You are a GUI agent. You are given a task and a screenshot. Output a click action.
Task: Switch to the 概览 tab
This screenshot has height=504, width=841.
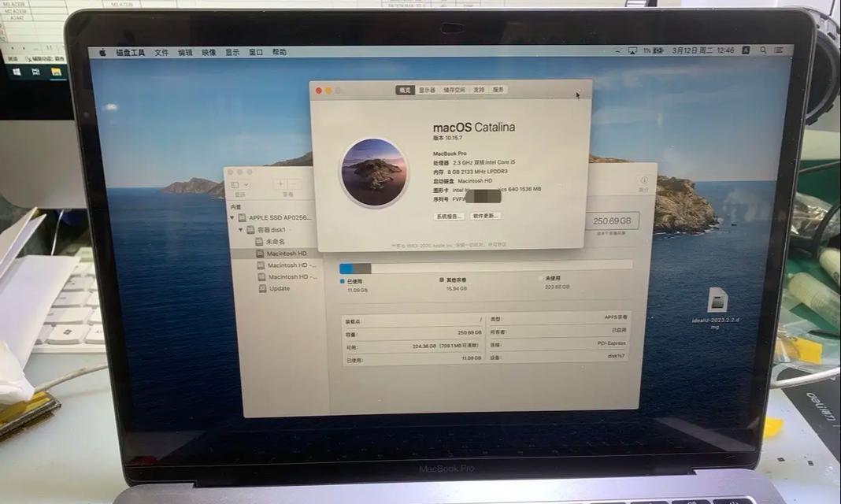[405, 90]
